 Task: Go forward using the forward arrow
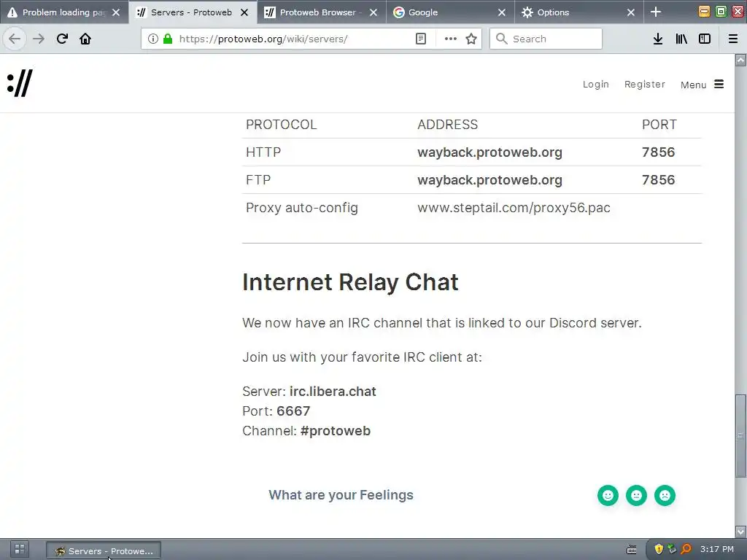[x=39, y=39]
